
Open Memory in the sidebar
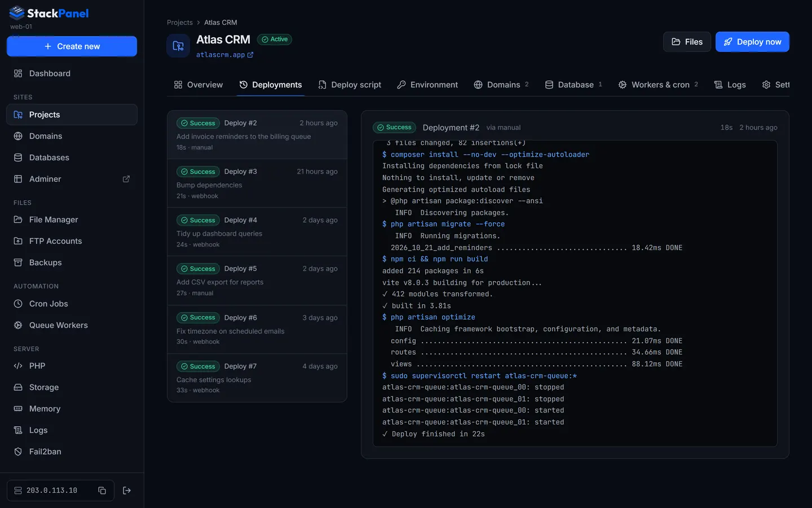pos(72,409)
